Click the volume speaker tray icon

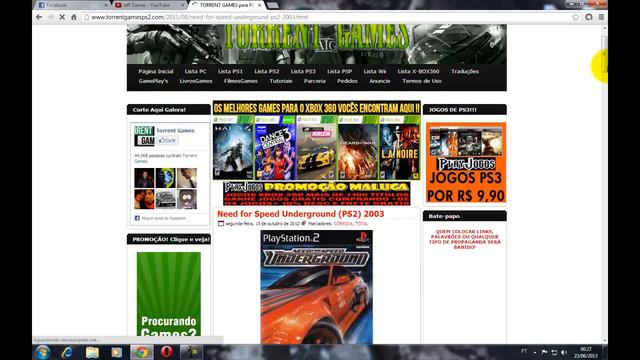tap(564, 352)
